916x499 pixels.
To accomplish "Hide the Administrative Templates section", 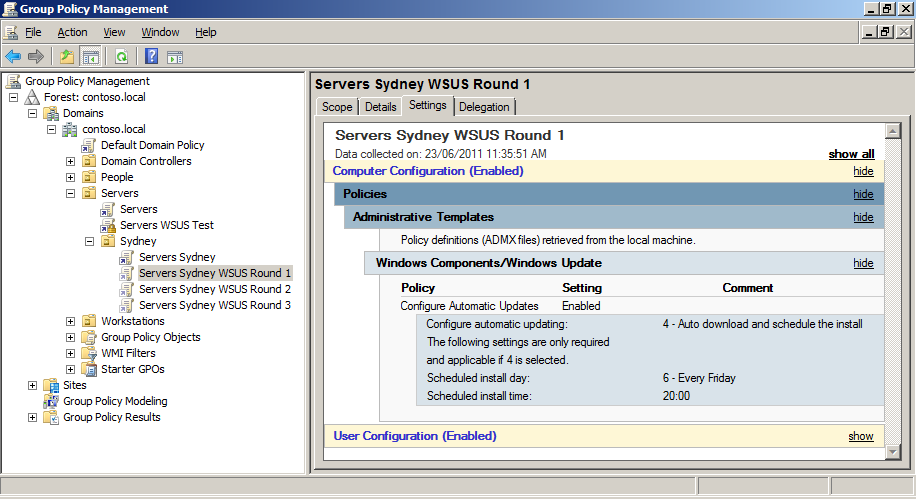I will coord(862,217).
